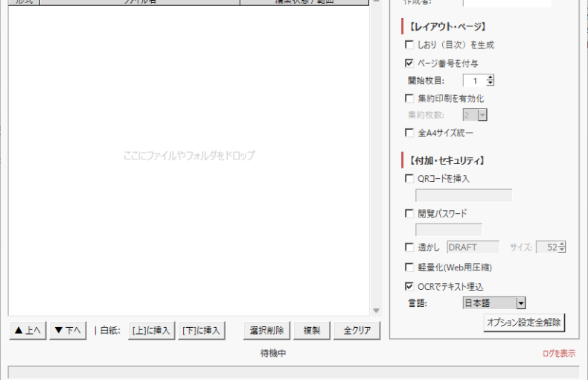Insert blank page with [上]に挿入
Screen dimensions: 588x380
coord(151,330)
